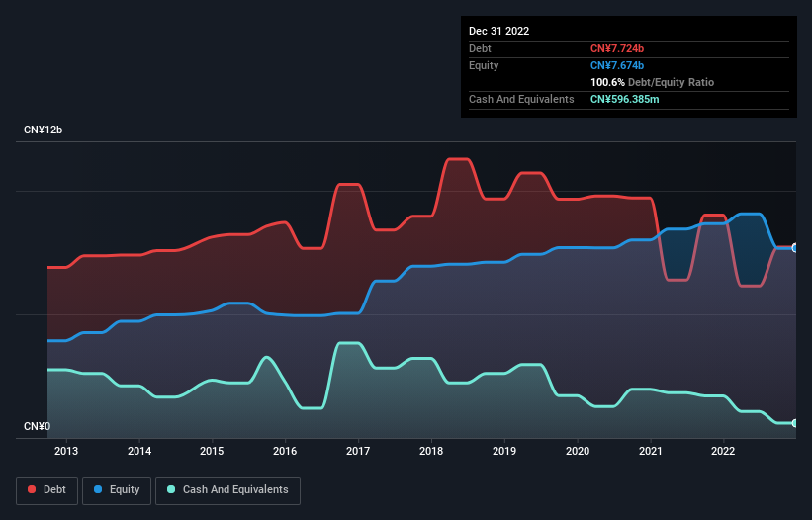
Task: Click the 2021 x-axis label
Action: pos(651,451)
